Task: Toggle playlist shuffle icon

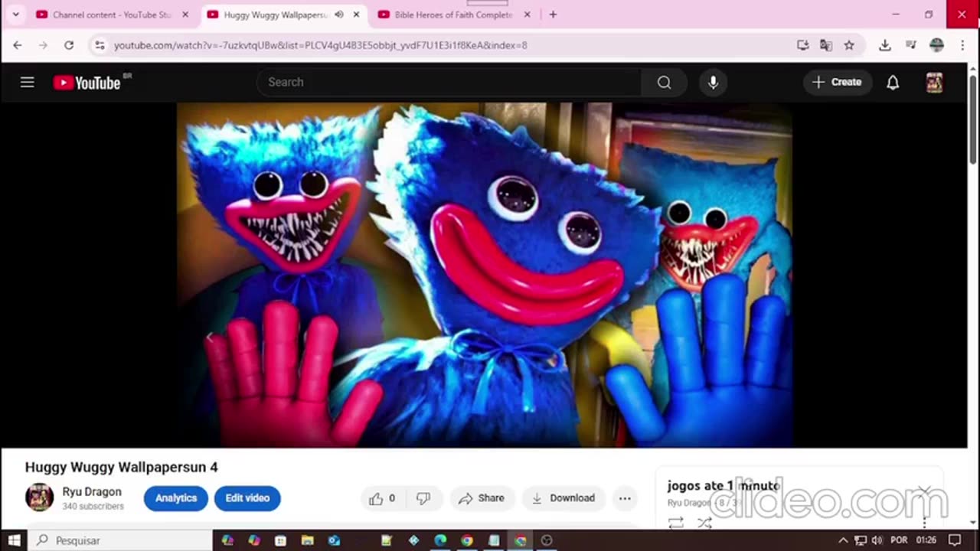Action: click(x=704, y=523)
